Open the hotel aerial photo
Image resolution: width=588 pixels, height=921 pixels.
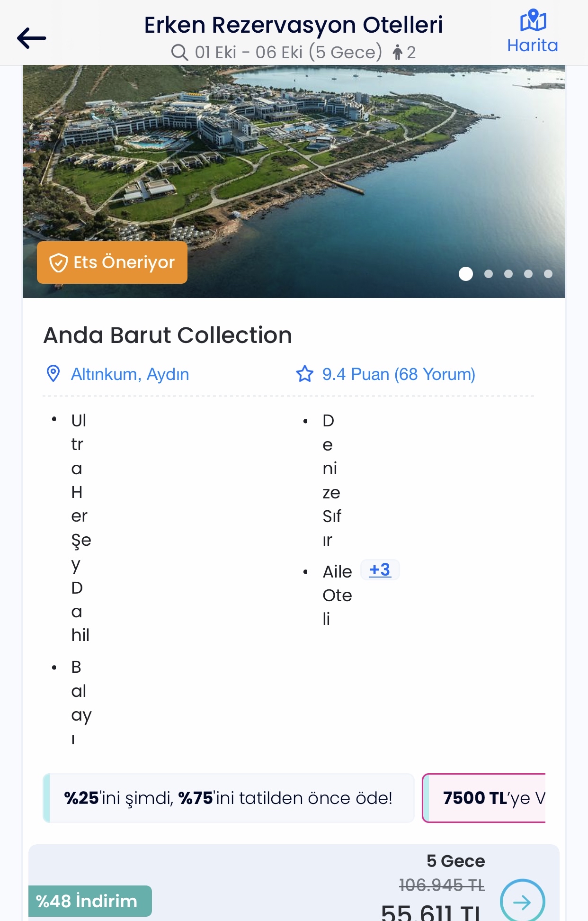click(294, 181)
